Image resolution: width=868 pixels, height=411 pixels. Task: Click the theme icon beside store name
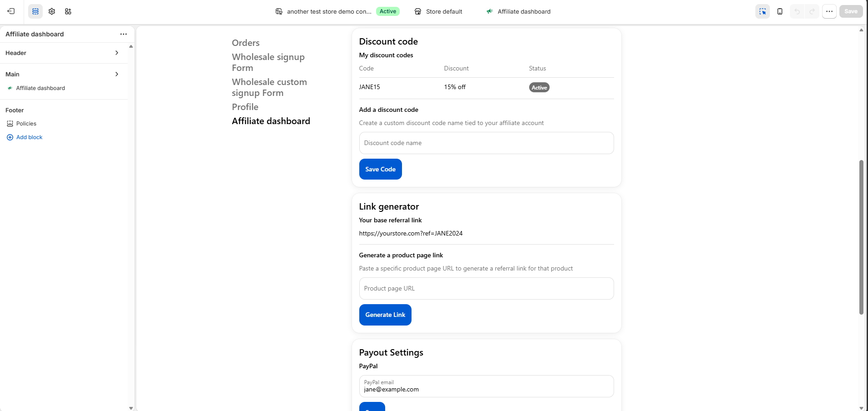[x=279, y=11]
